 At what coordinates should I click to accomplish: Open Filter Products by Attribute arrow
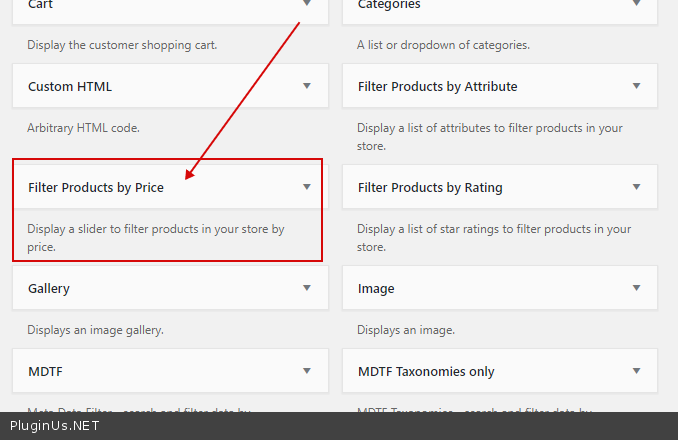click(x=637, y=86)
